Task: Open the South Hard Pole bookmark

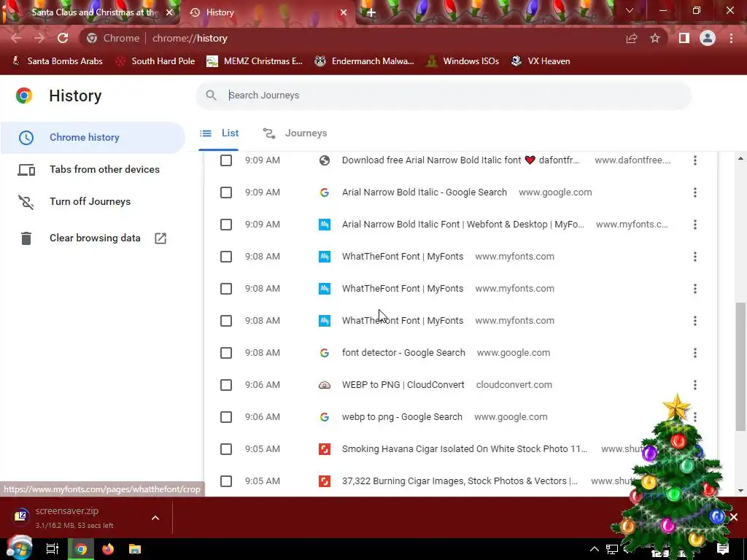Action: (155, 61)
